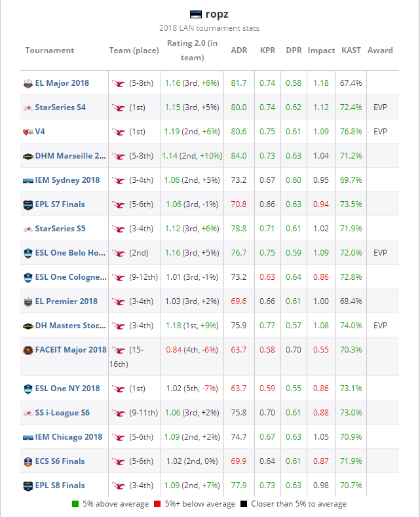420x517 pixels.
Task: Click the EPL S7 Finals logo icon
Action: coord(28,204)
